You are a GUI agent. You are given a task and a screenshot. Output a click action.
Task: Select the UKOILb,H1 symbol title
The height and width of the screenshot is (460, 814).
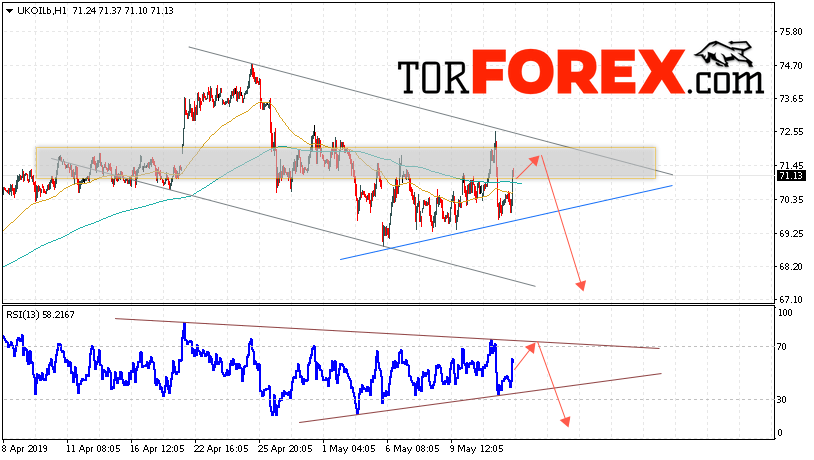42,10
